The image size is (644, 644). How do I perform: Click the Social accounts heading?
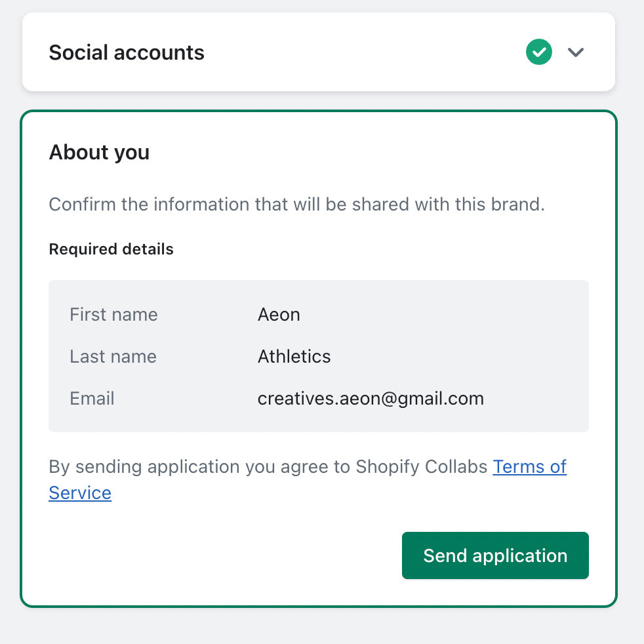pos(127,52)
